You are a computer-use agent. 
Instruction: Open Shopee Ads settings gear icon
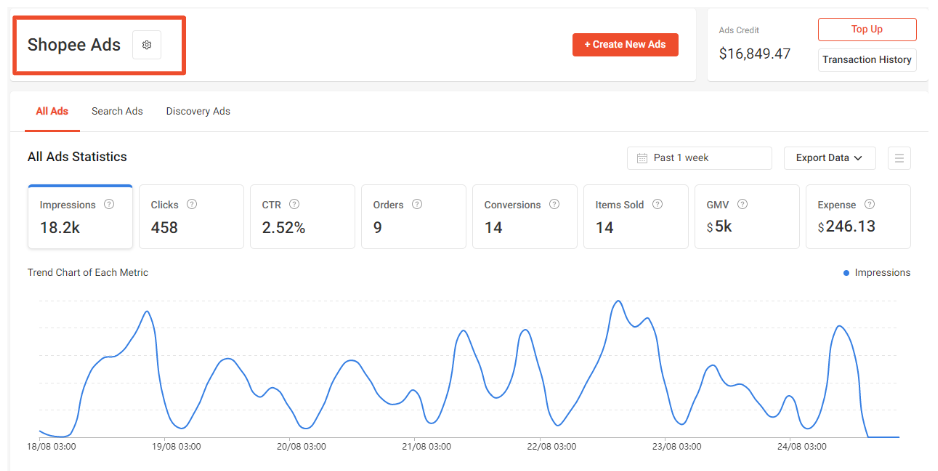pos(147,45)
